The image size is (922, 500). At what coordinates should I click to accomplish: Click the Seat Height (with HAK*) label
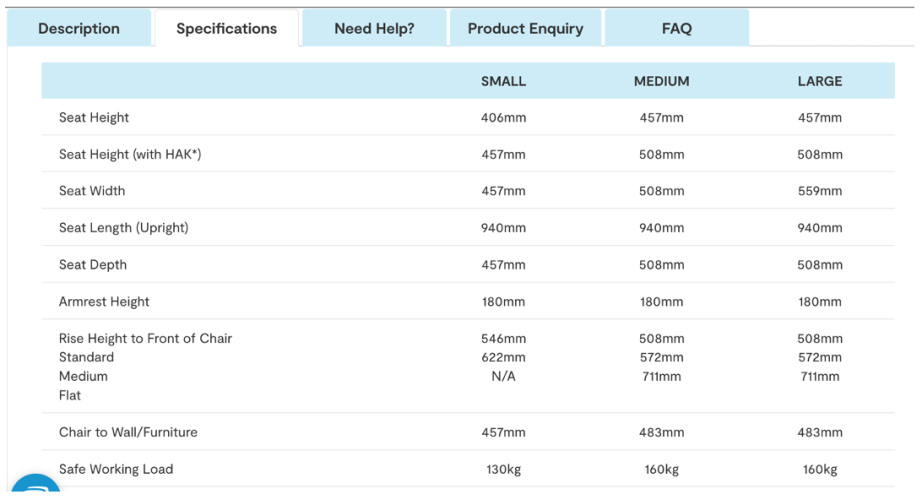click(x=130, y=154)
